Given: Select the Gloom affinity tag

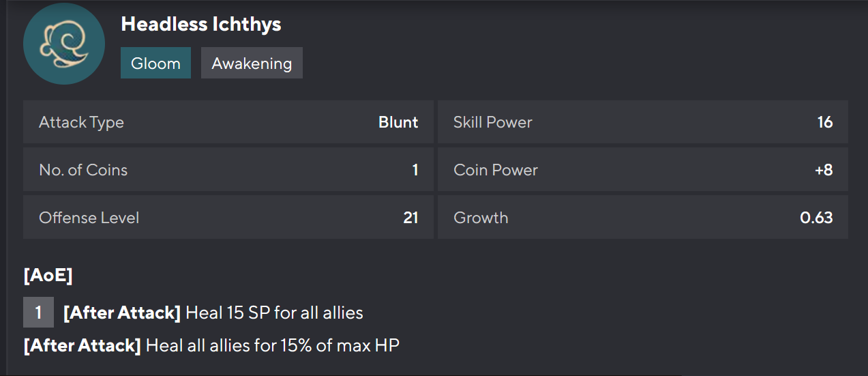Looking at the screenshot, I should pyautogui.click(x=155, y=63).
